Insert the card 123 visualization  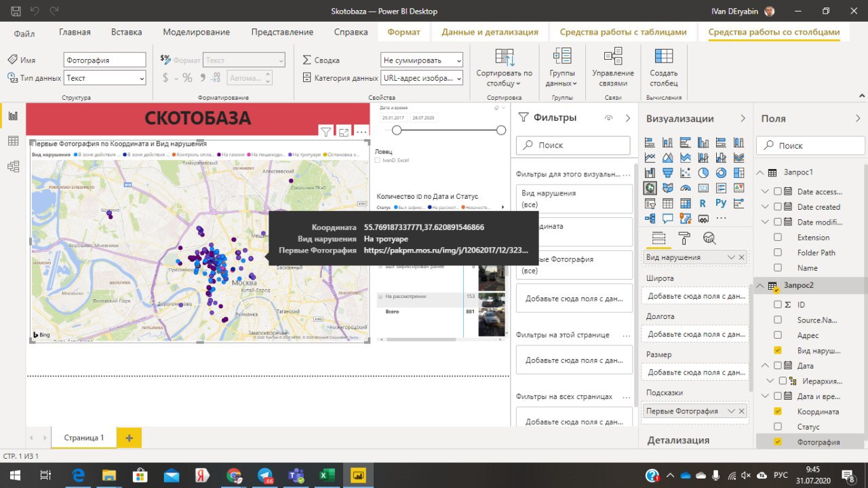pyautogui.click(x=703, y=188)
